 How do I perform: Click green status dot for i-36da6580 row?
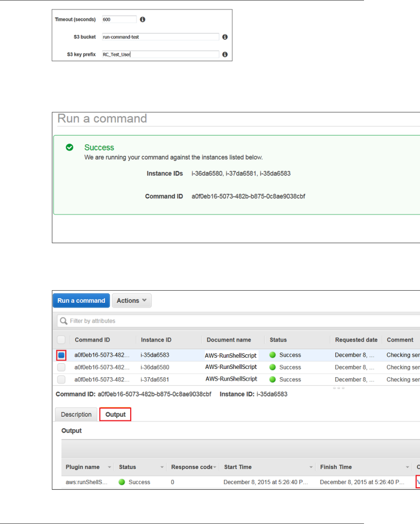point(273,367)
